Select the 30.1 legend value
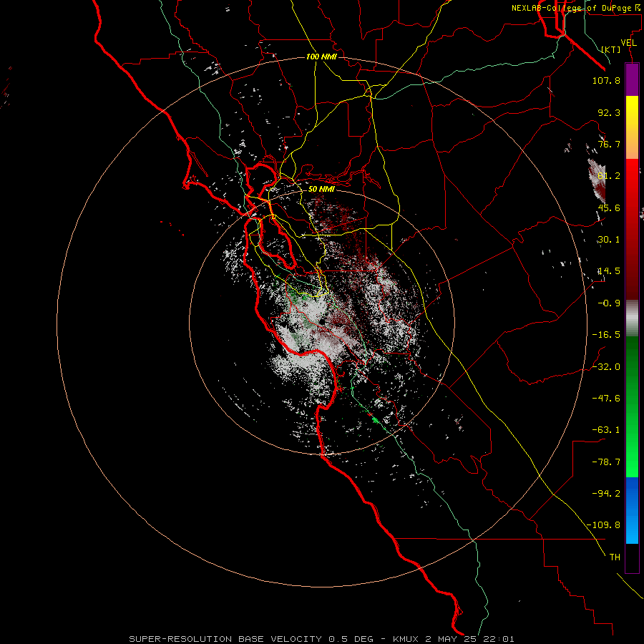The width and height of the screenshot is (644, 644). click(x=609, y=240)
